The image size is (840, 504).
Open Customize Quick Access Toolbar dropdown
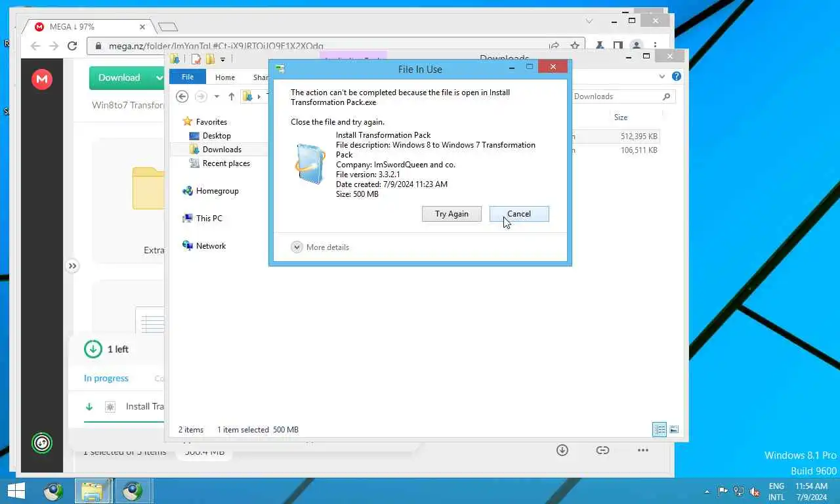[x=223, y=60]
